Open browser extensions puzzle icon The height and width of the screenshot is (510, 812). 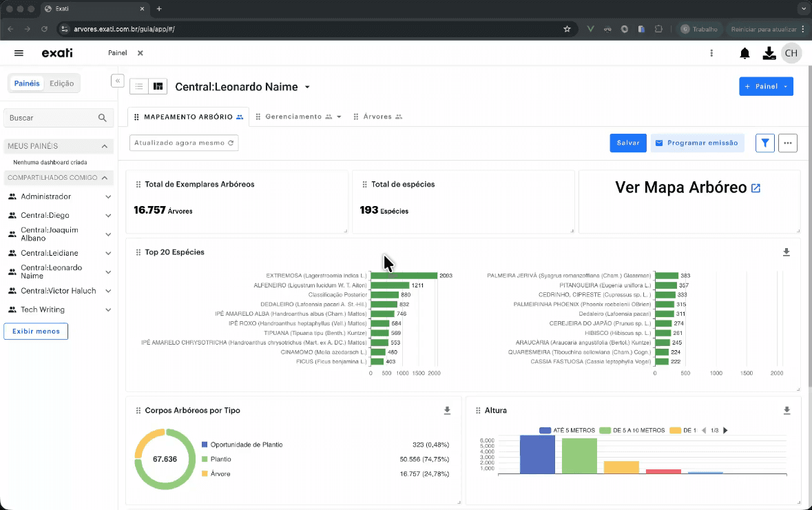click(x=658, y=29)
